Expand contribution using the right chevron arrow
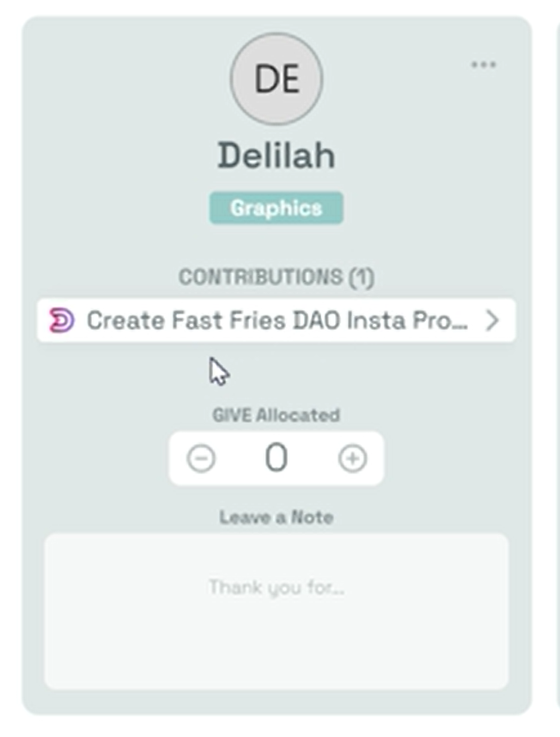Viewport: 560px width, 737px height. pyautogui.click(x=492, y=320)
